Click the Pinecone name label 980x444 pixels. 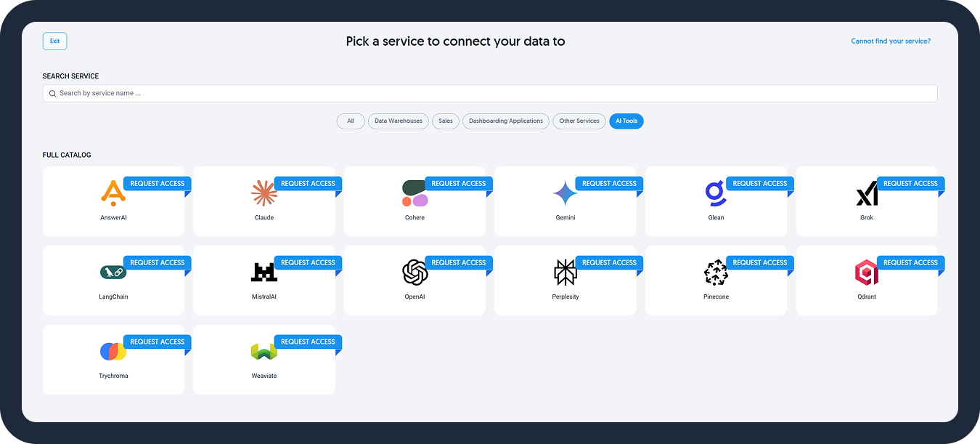click(716, 297)
